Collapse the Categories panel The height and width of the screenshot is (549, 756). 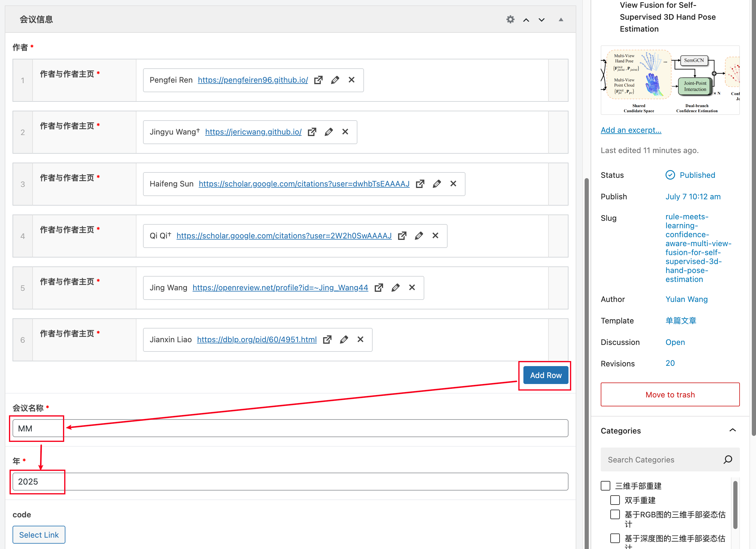point(732,431)
